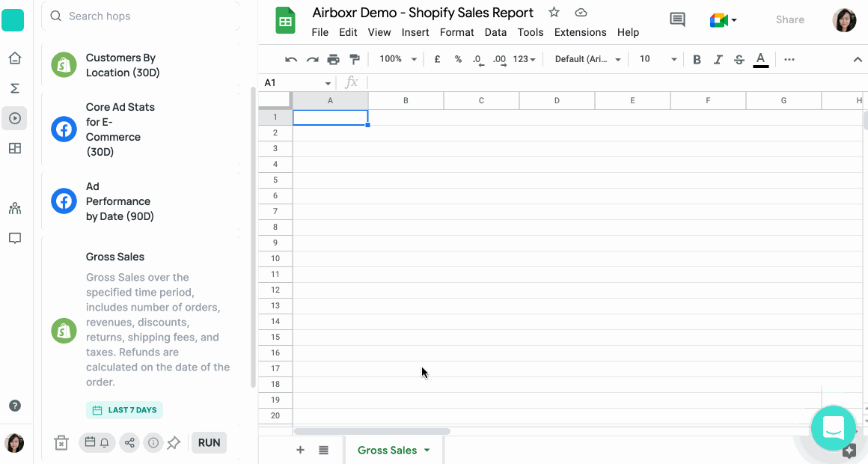
Task: Open Customers By Location (30D) hop
Action: [x=141, y=65]
